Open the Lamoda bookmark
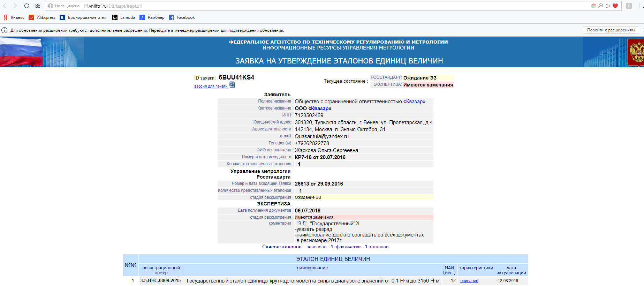Screen dimensions: 644x286 (x=124, y=17)
